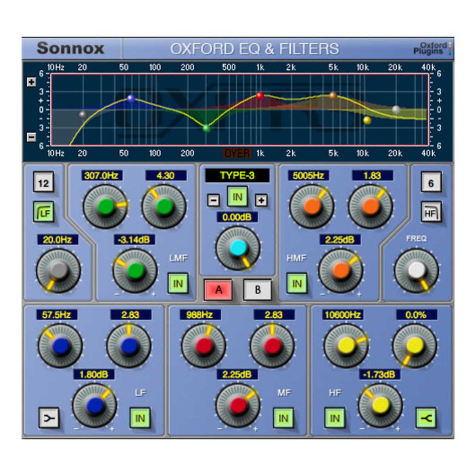Click the low-cut filter icon bottom left

coord(49,417)
